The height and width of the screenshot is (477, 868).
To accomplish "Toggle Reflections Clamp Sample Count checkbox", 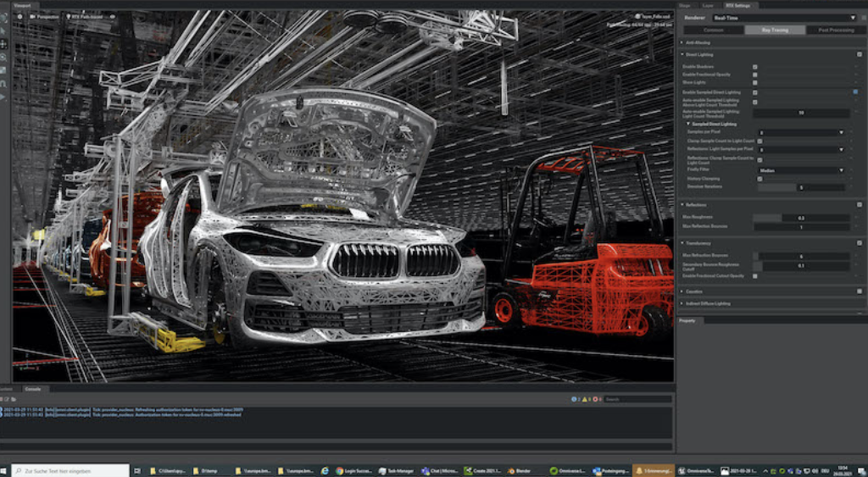I will [x=760, y=160].
